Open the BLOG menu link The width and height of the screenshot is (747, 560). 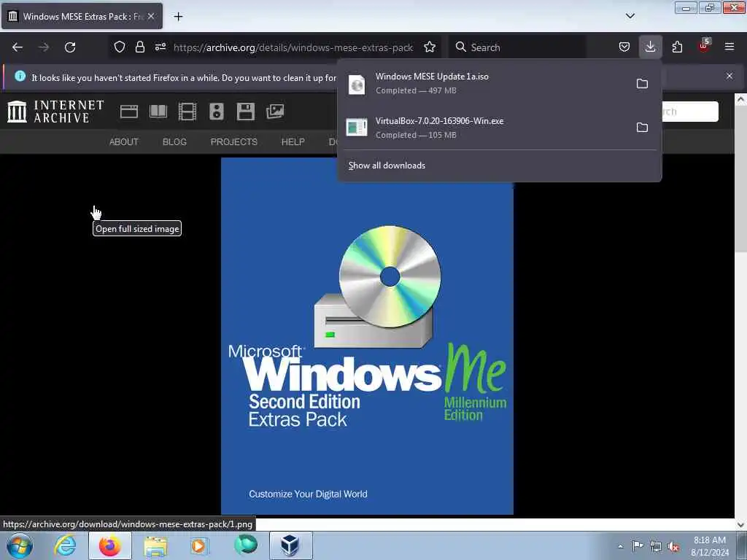pyautogui.click(x=174, y=142)
